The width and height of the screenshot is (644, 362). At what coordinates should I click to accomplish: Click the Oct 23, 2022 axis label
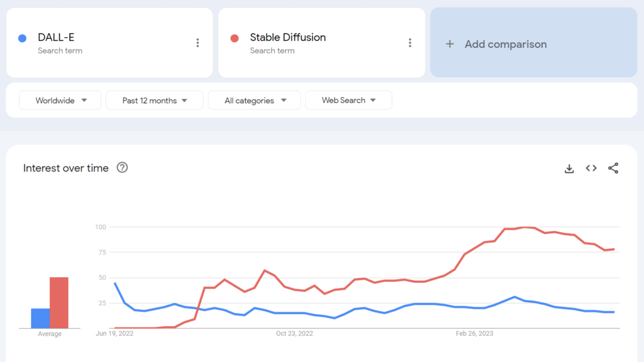coord(294,333)
